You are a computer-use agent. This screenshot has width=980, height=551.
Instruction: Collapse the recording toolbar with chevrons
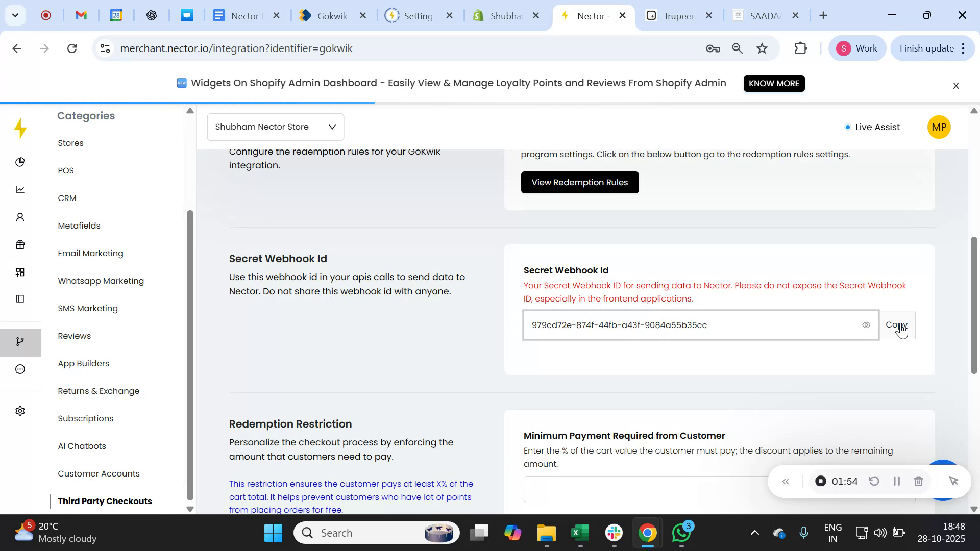click(786, 481)
